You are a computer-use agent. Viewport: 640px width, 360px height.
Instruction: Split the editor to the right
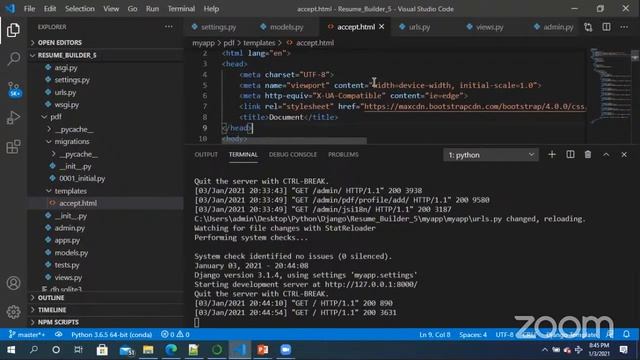[x=607, y=27]
